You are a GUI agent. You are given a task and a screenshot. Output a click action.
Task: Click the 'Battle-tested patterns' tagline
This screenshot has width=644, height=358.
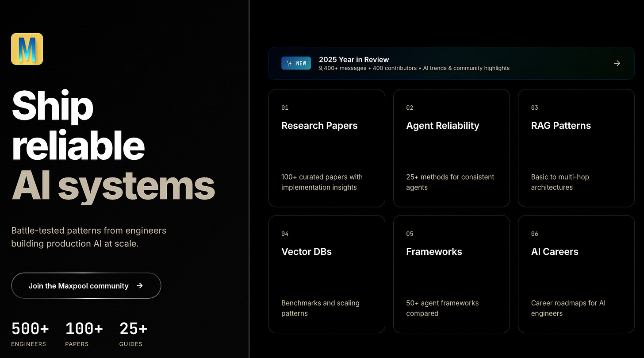pos(88,237)
